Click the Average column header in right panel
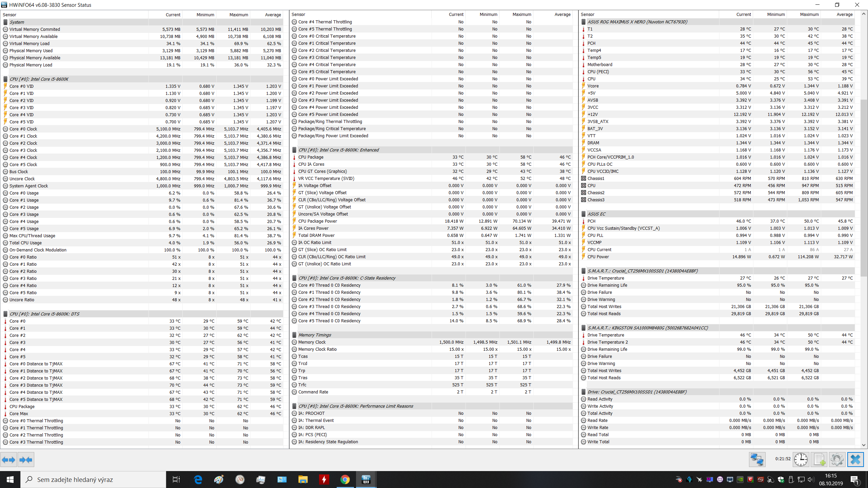This screenshot has height=488, width=868. [844, 14]
